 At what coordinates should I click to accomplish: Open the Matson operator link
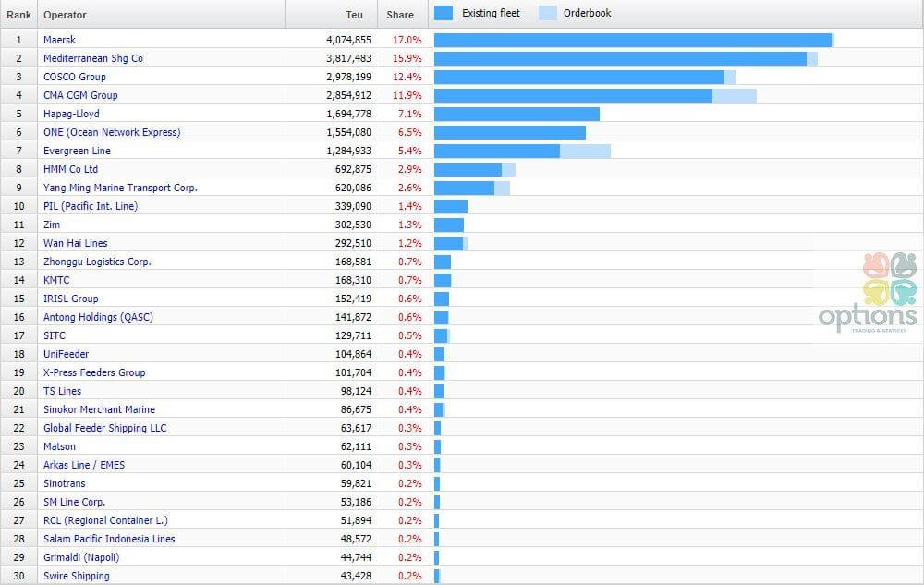59,446
